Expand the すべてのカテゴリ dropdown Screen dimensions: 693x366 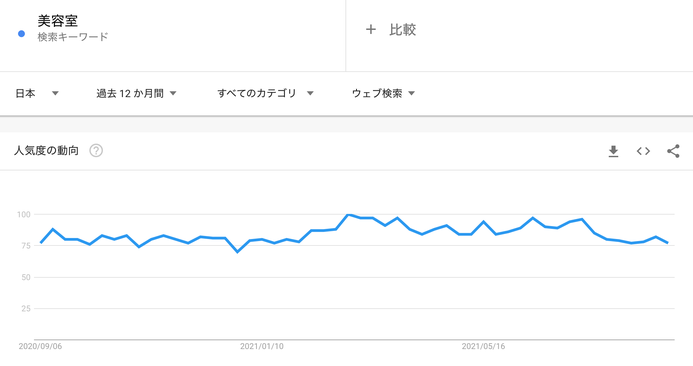[x=265, y=93]
